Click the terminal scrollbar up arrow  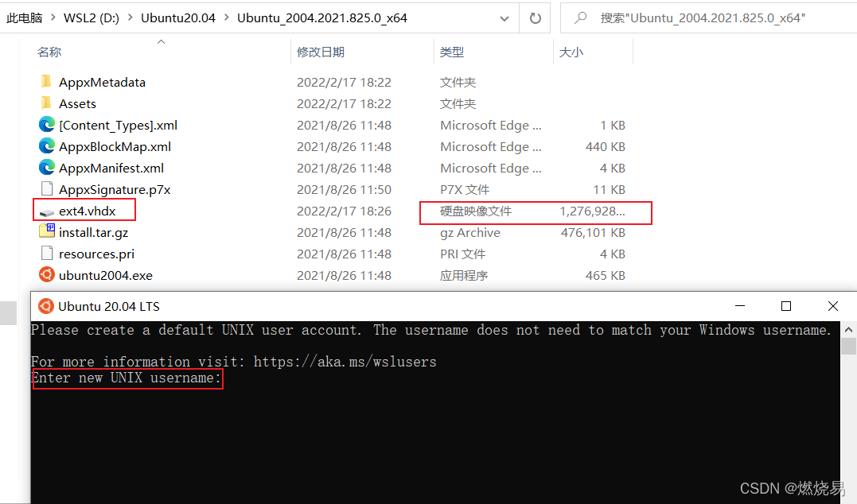[x=848, y=329]
